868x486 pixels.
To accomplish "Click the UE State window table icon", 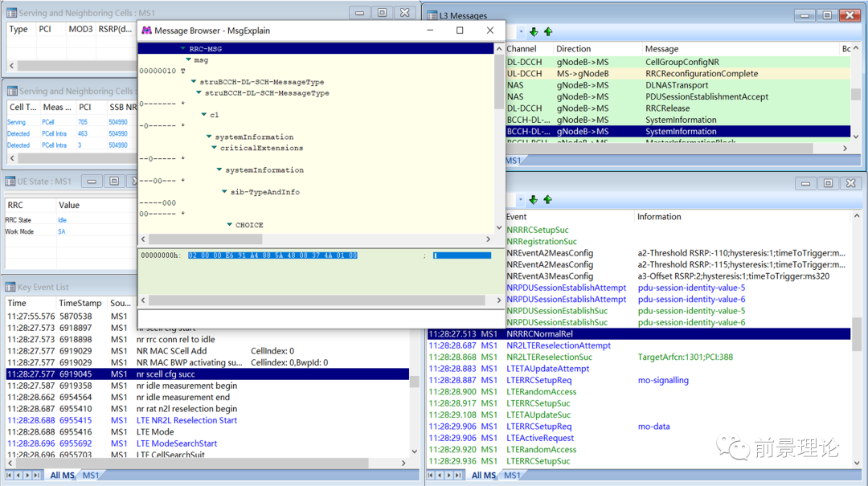I will coord(11,182).
